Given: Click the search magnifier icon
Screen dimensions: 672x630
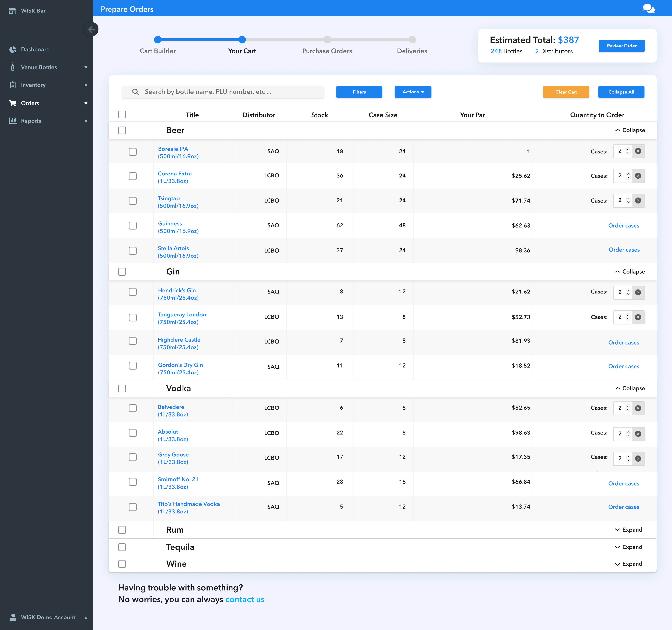Looking at the screenshot, I should pyautogui.click(x=135, y=92).
